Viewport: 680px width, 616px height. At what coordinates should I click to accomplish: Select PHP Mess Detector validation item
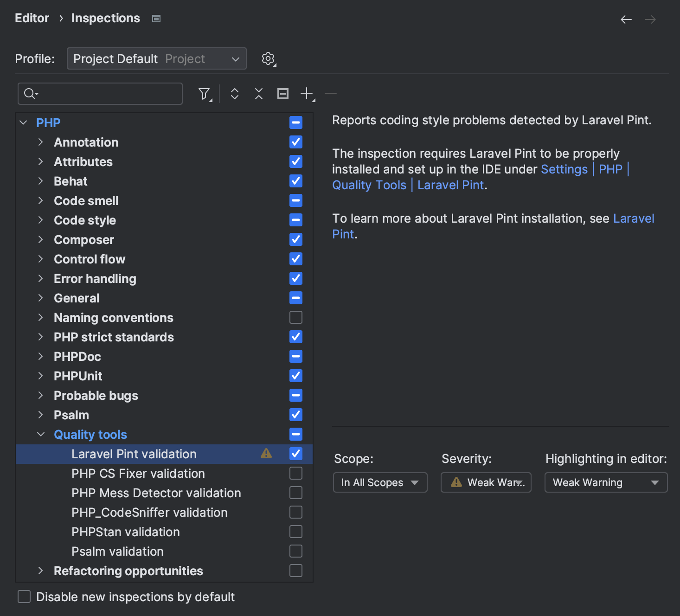pyautogui.click(x=156, y=493)
